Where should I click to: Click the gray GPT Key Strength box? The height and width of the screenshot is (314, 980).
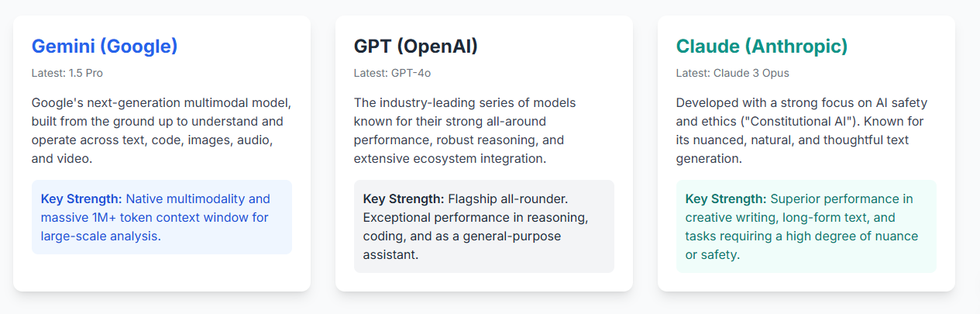click(484, 226)
